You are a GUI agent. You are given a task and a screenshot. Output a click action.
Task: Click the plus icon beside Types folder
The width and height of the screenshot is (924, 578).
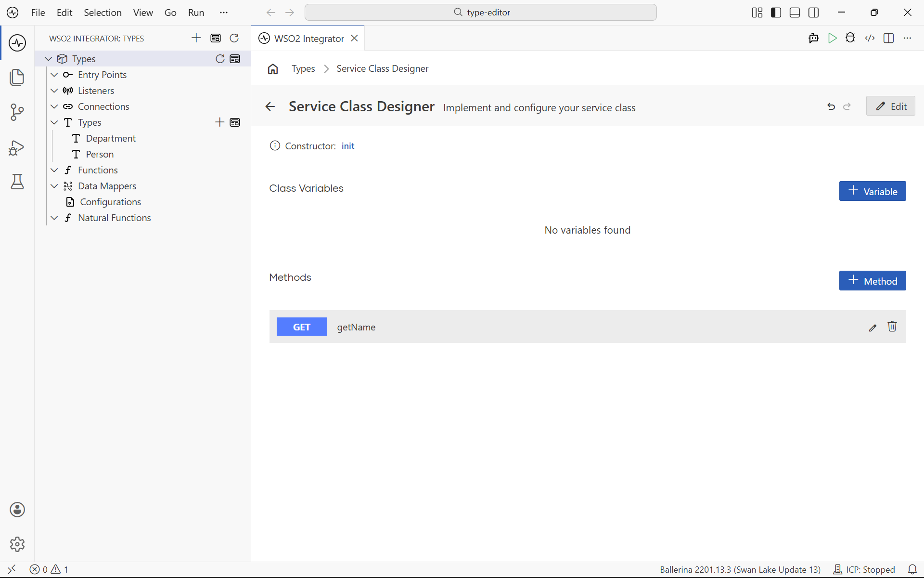pos(220,122)
